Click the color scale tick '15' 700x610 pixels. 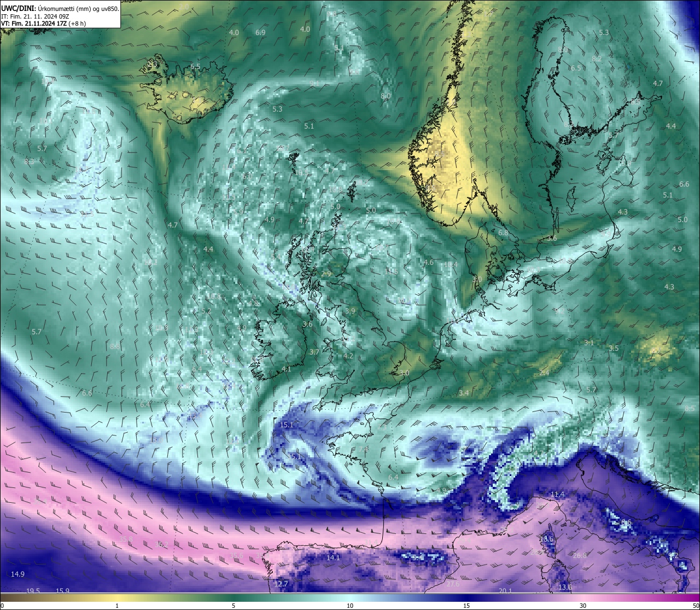pyautogui.click(x=466, y=606)
